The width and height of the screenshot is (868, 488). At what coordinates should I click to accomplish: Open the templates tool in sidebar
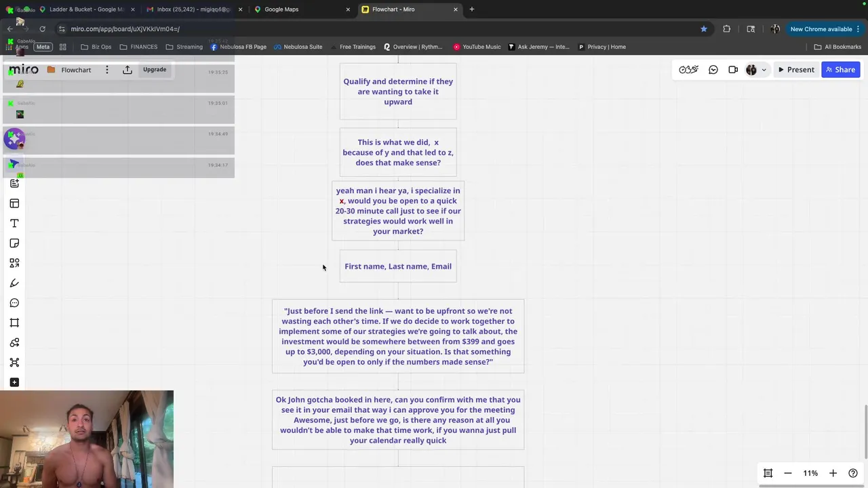click(14, 203)
